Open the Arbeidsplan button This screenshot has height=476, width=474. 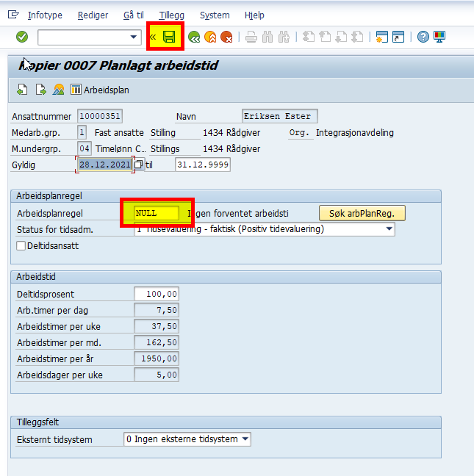pos(100,90)
